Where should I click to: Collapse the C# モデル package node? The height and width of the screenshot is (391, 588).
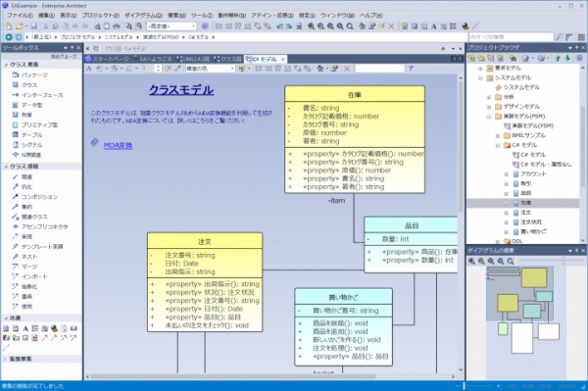[x=498, y=145]
